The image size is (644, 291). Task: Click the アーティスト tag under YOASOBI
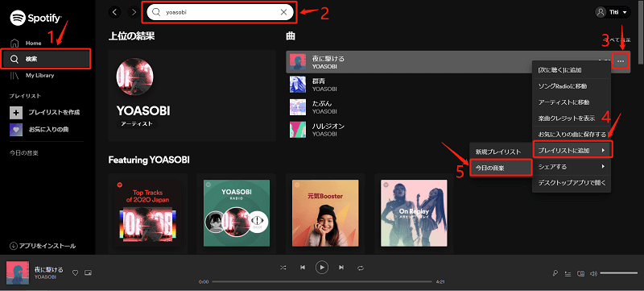pyautogui.click(x=137, y=123)
